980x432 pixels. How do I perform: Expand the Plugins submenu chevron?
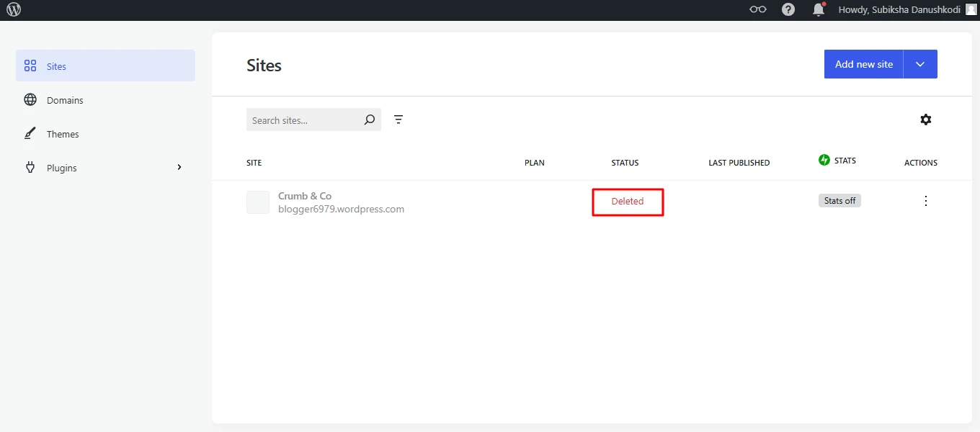[179, 168]
